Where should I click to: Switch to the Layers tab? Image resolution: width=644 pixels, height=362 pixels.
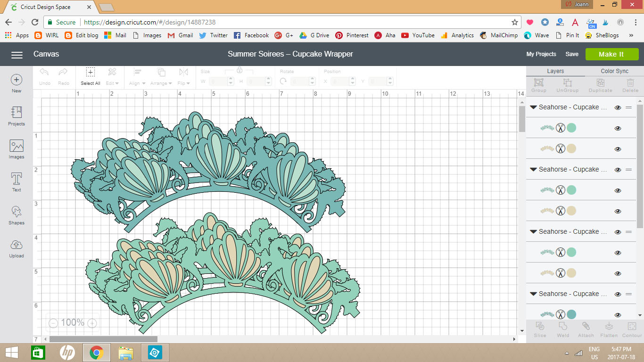pyautogui.click(x=555, y=71)
